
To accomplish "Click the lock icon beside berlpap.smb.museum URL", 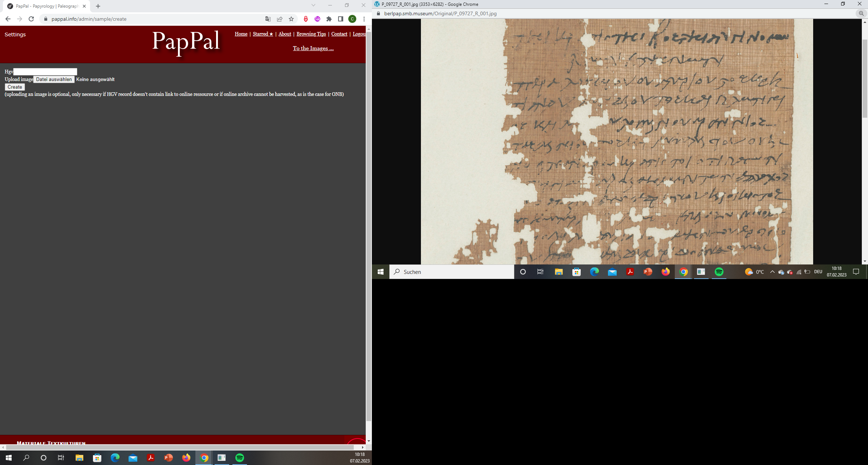I will click(378, 13).
